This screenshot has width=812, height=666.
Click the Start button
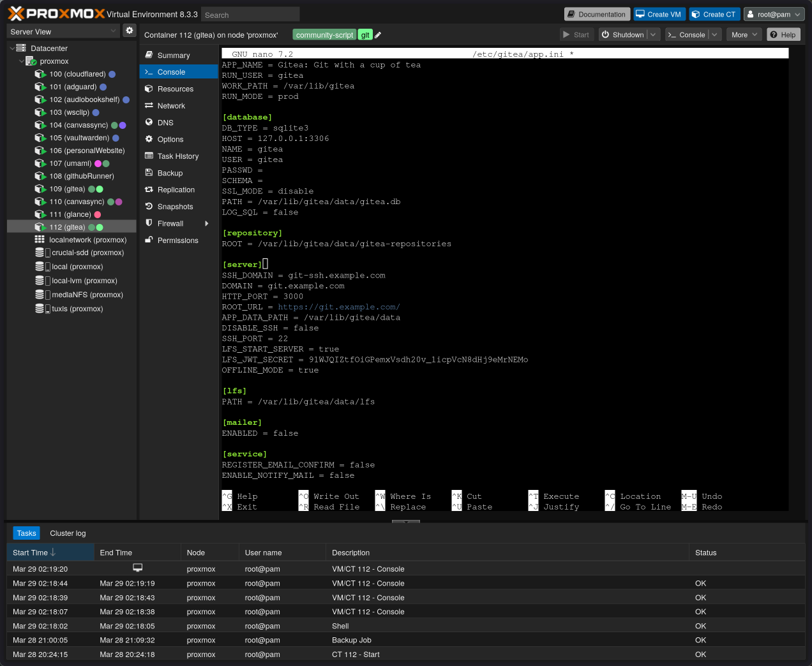coord(576,34)
